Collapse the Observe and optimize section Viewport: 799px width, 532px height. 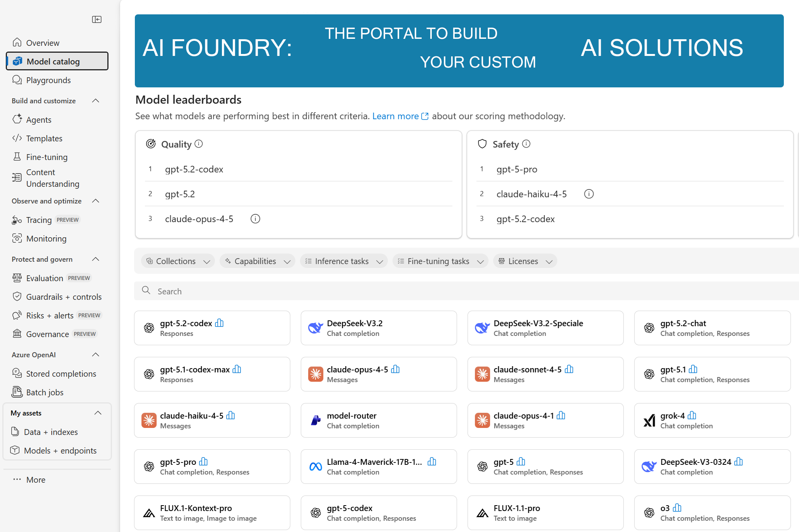pos(96,201)
